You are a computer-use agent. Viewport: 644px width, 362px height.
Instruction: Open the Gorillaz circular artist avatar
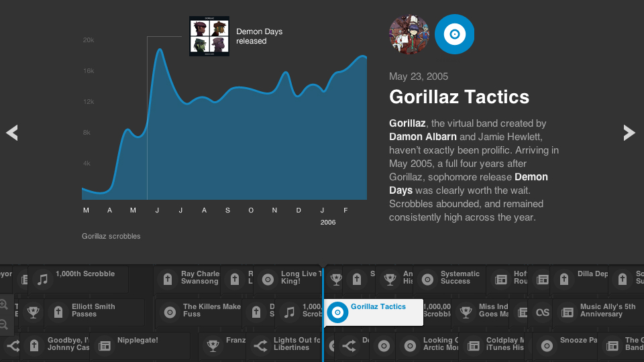pos(409,34)
